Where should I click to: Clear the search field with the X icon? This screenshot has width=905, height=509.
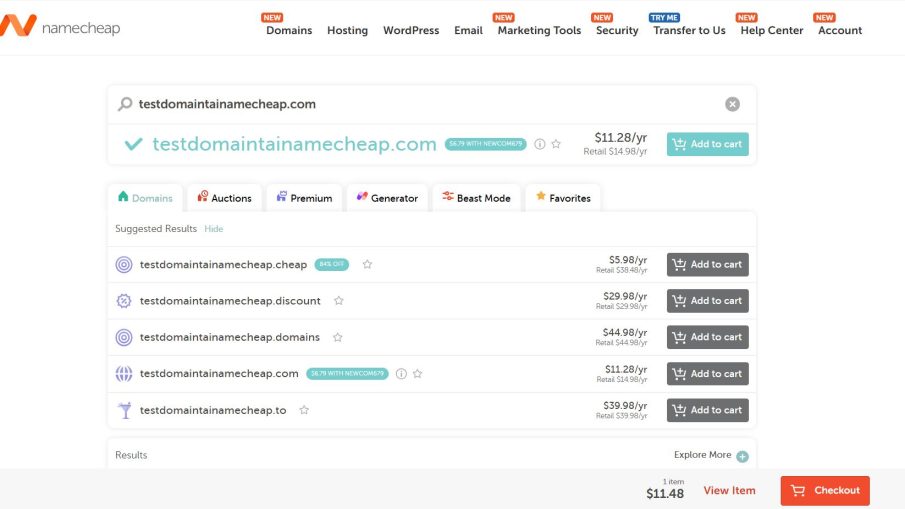click(x=732, y=104)
